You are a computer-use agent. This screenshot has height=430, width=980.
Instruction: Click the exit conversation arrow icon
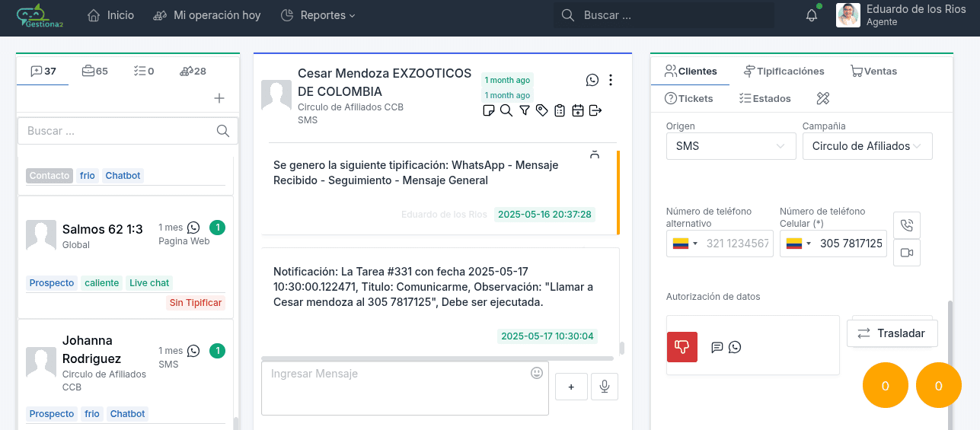tap(595, 111)
